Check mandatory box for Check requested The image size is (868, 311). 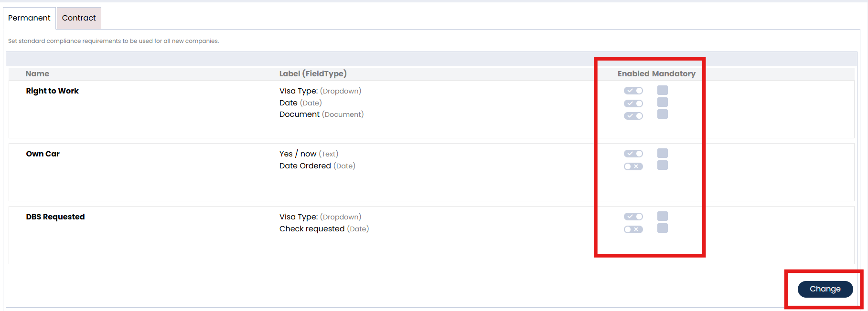[x=663, y=228]
